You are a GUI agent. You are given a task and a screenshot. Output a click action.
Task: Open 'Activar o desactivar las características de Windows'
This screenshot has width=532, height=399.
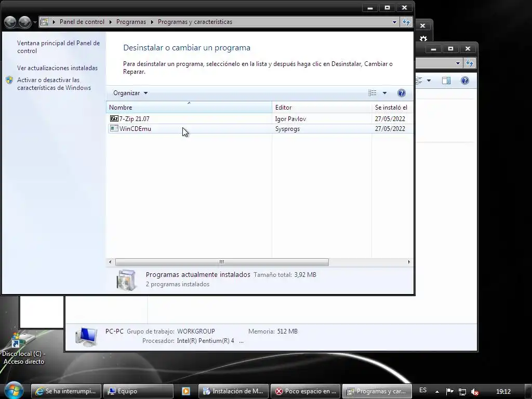tap(54, 84)
